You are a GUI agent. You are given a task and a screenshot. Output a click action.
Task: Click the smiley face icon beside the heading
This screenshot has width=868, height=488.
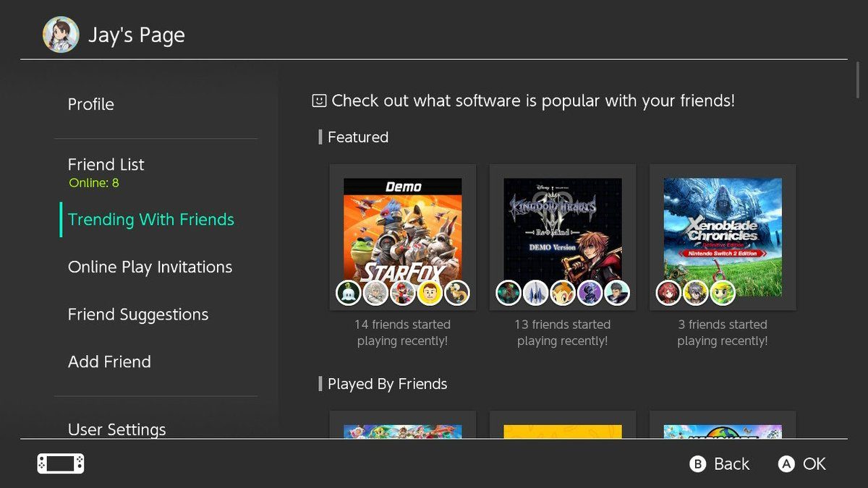(x=319, y=100)
